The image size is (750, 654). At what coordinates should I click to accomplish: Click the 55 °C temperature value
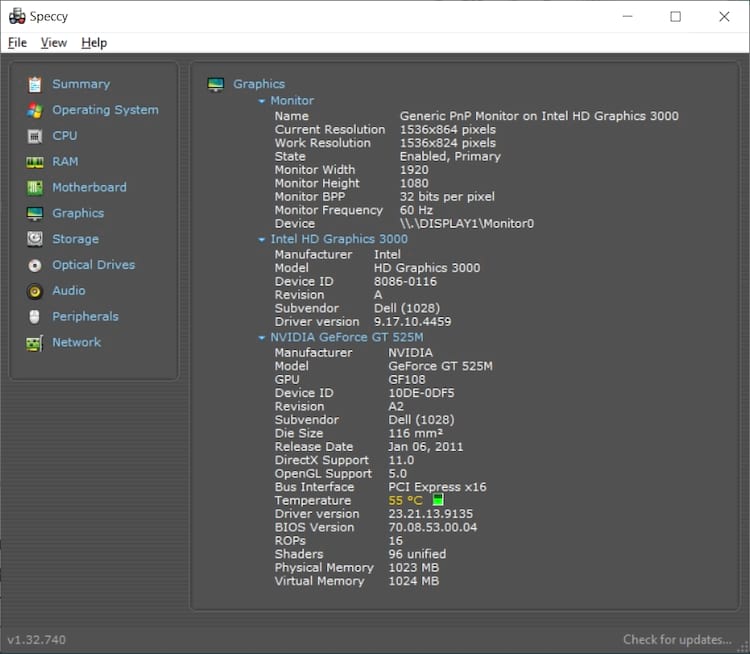406,500
